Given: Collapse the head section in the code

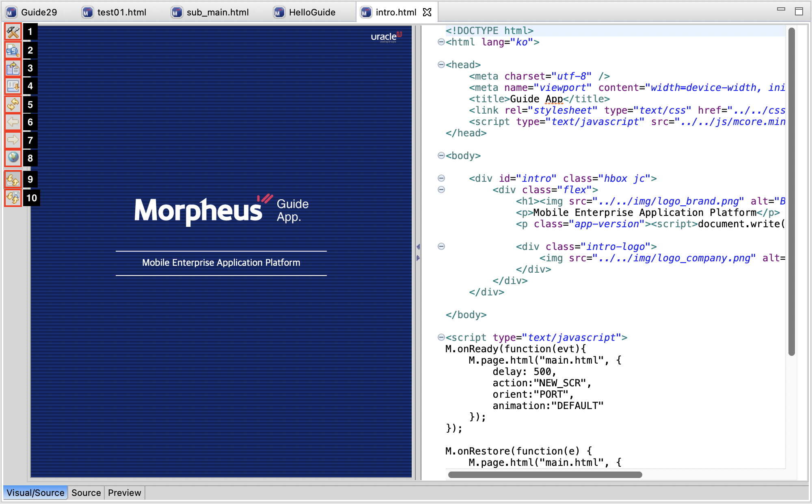Looking at the screenshot, I should click(x=441, y=65).
